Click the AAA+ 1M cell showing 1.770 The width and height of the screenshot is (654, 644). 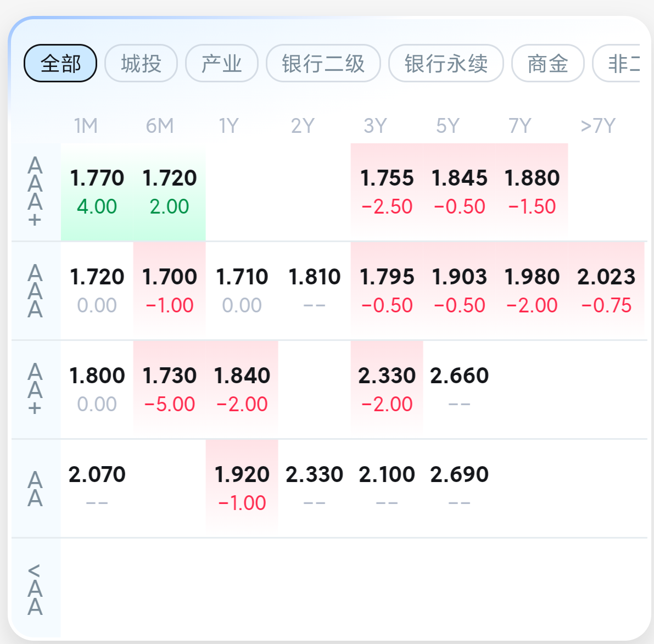pyautogui.click(x=97, y=192)
